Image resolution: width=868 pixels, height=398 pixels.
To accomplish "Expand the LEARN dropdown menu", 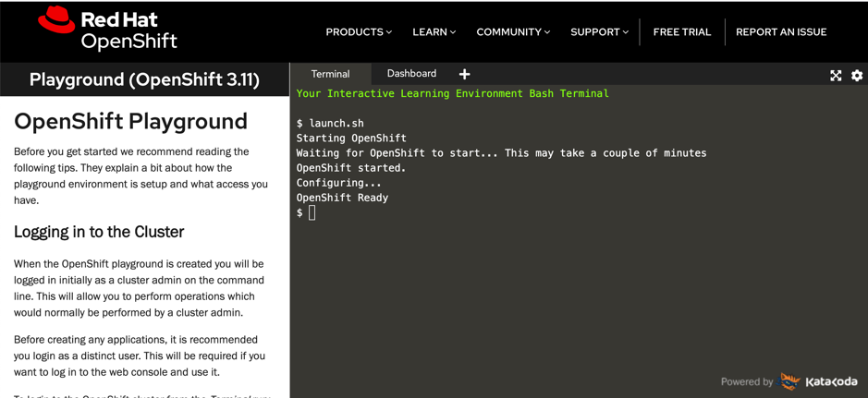I will [434, 32].
